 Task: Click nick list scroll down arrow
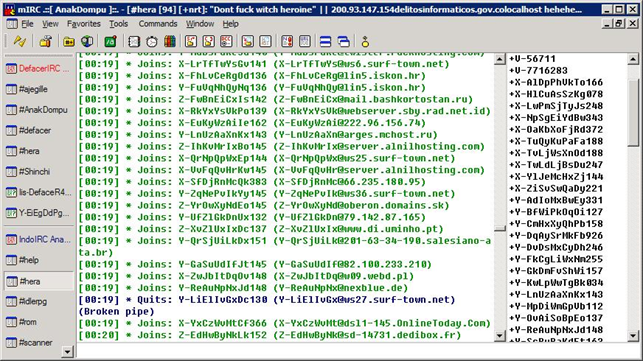click(x=633, y=336)
